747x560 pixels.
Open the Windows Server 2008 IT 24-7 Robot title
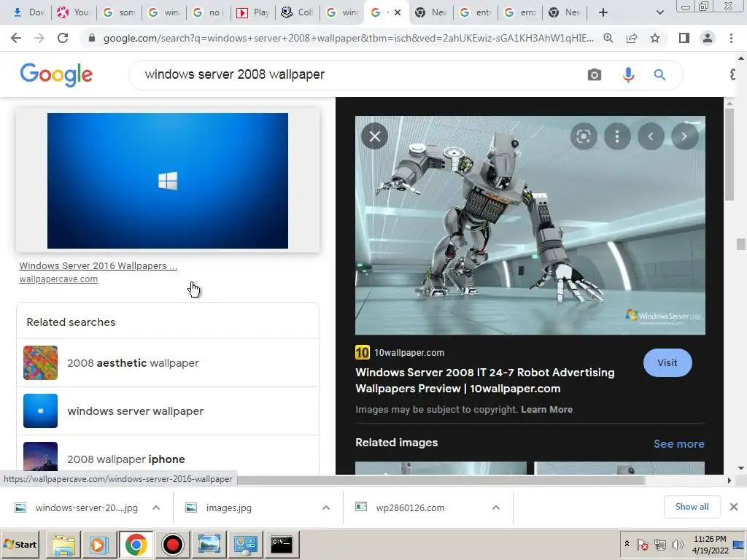[x=485, y=381]
